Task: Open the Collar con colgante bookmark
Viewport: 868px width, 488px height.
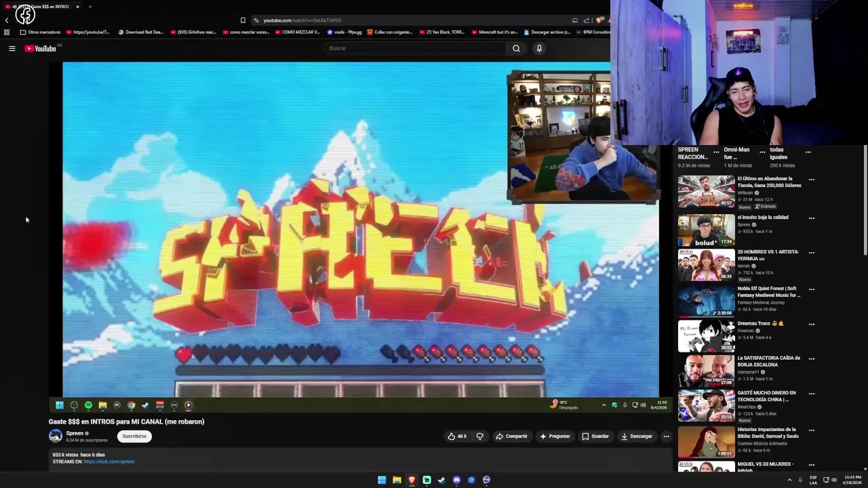Action: [x=390, y=32]
